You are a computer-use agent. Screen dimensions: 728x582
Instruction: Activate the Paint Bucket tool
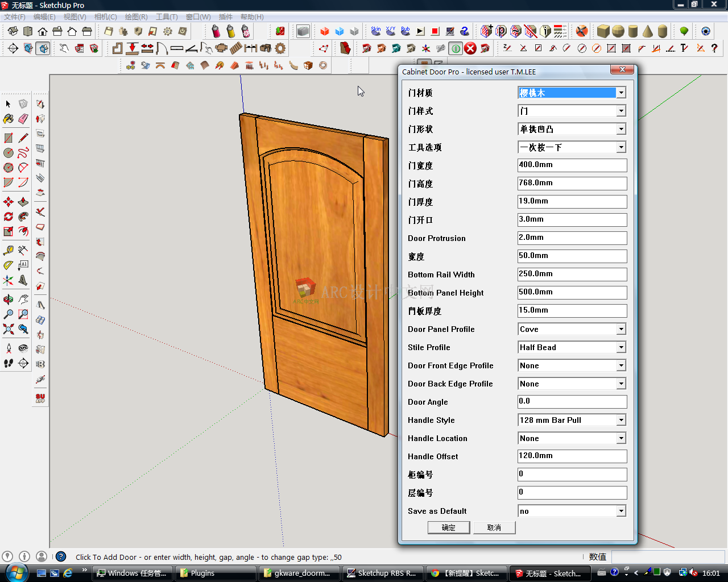click(8, 119)
